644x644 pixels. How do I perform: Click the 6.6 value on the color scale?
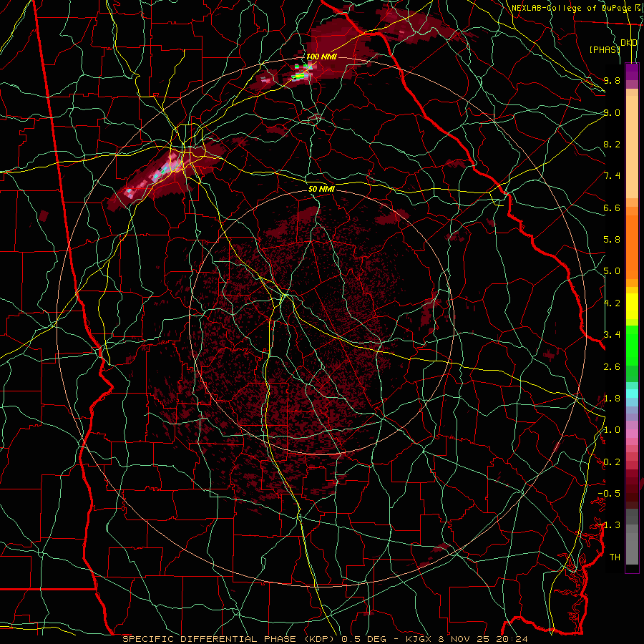(612, 208)
